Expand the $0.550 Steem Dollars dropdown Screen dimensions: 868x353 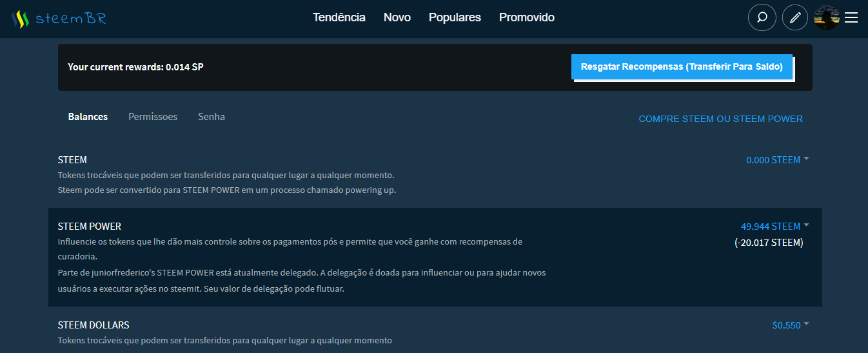(x=791, y=325)
